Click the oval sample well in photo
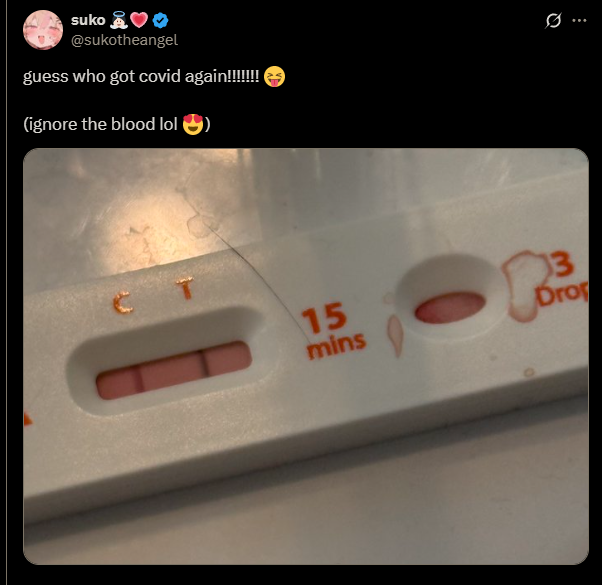The height and width of the screenshot is (585, 602). (450, 308)
